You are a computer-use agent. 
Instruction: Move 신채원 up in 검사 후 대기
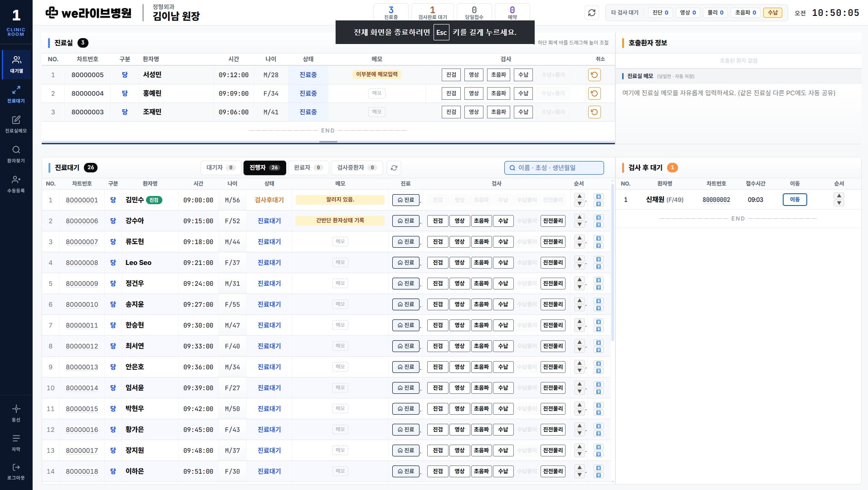coord(839,196)
